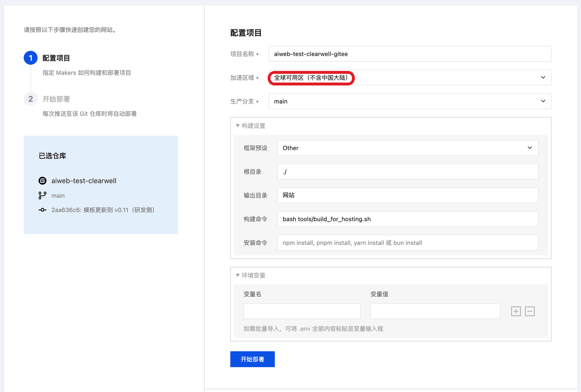Viewport: 581px width, 392px height.
Task: Edit the 项目名称 input field
Action: (x=410, y=54)
